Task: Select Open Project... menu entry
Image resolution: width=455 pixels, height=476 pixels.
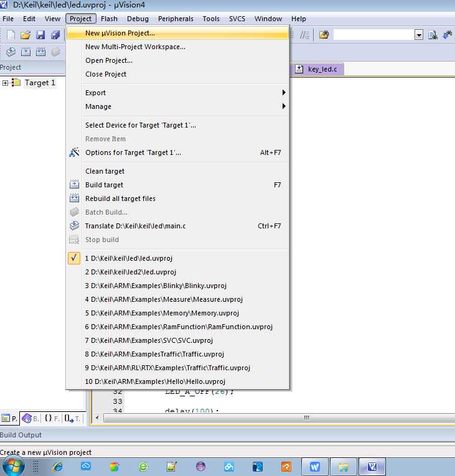Action: [x=177, y=60]
